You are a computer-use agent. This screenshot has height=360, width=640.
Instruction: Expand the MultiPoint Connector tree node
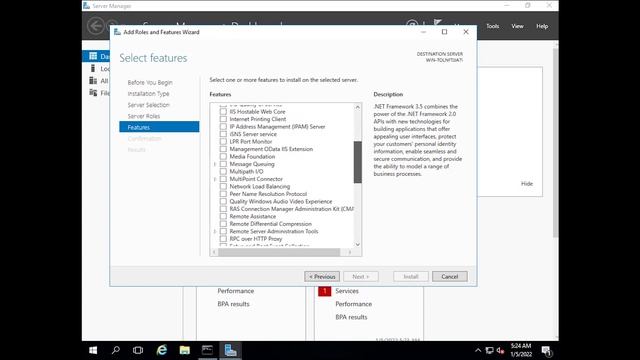pos(215,179)
